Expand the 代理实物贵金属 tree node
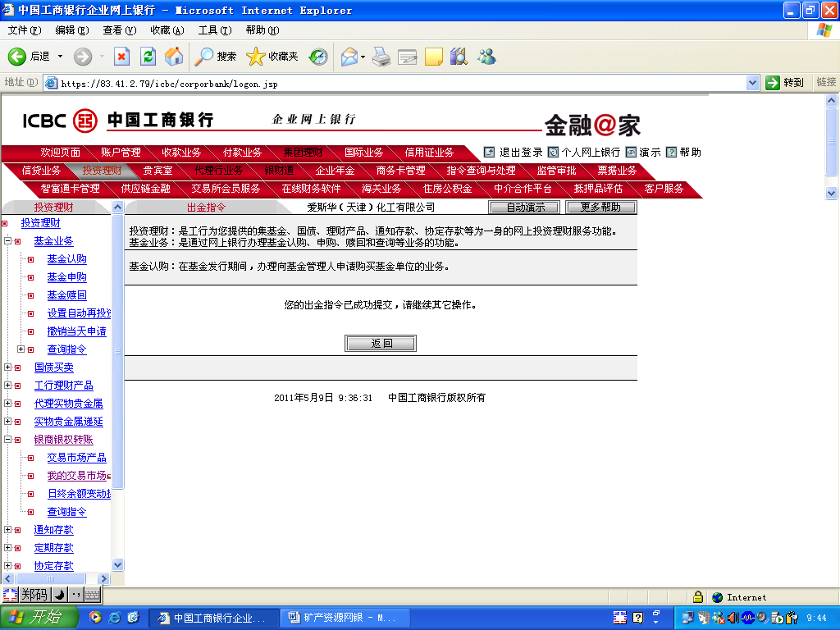 click(x=7, y=403)
